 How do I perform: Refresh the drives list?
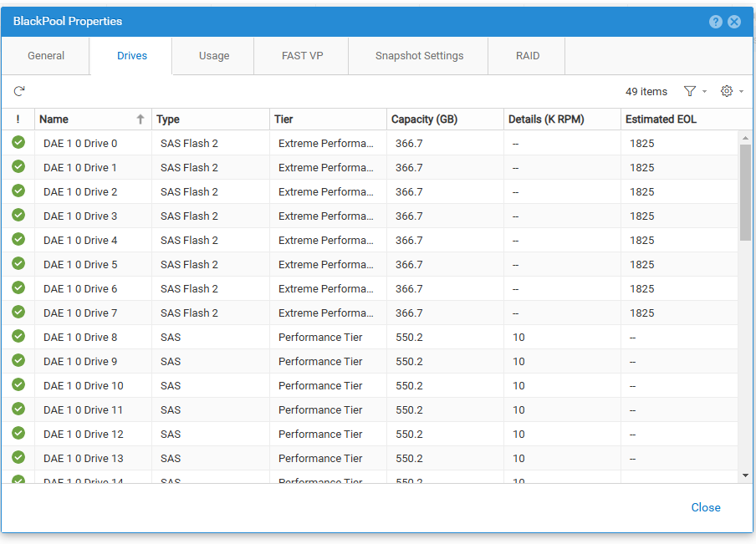[18, 92]
